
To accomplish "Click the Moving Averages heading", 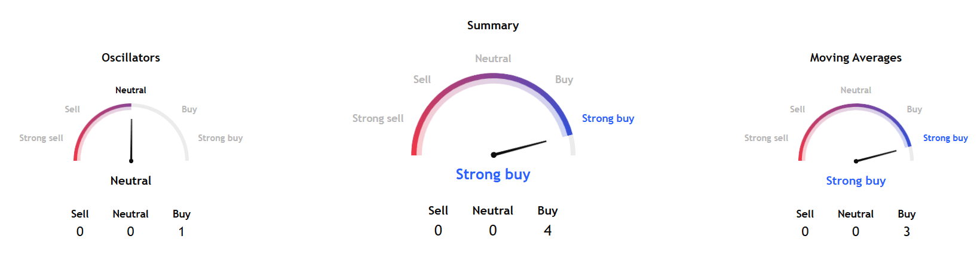I will [855, 57].
